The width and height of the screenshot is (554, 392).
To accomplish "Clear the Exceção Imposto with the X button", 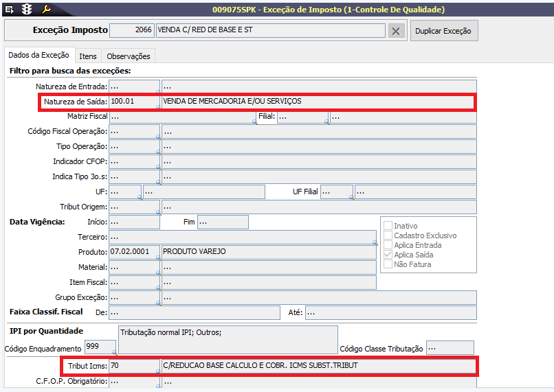I will [x=396, y=31].
